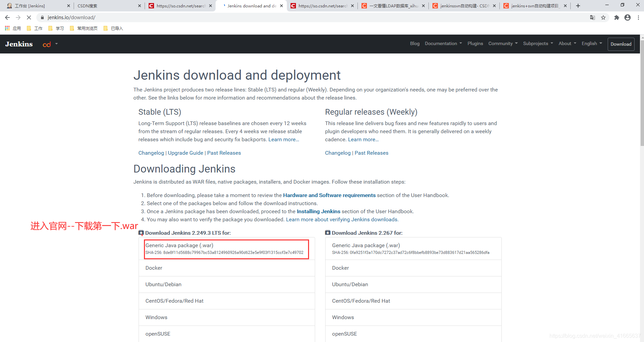Open Hardware and Software requirements link
The width and height of the screenshot is (644, 342).
329,195
